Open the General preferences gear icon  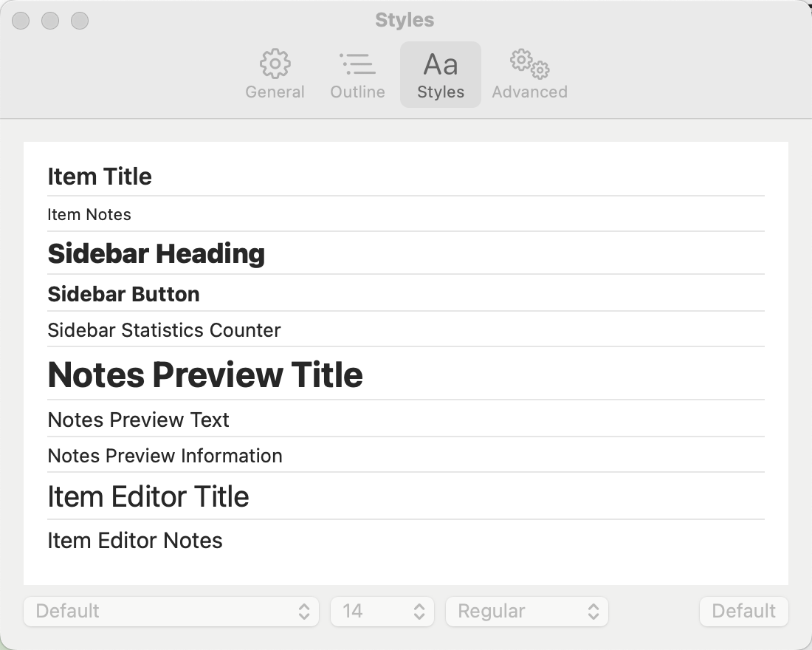click(275, 64)
